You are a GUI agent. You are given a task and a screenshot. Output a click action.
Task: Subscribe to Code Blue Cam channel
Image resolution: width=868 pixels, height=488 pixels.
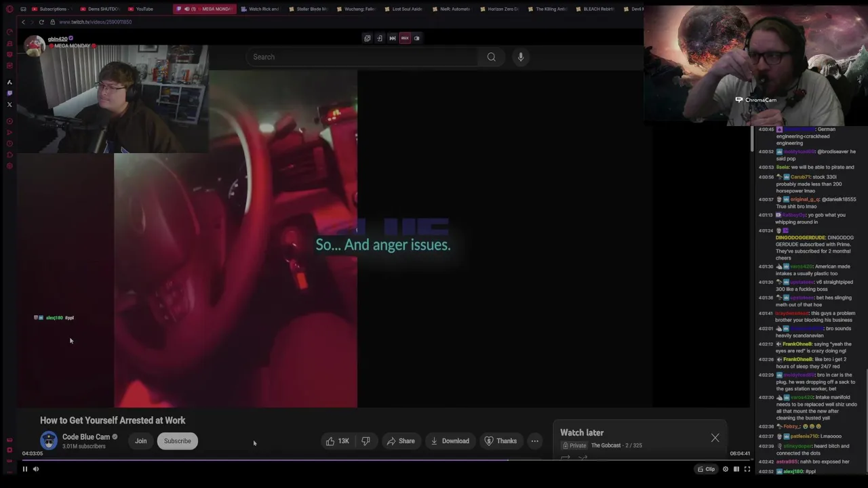click(178, 441)
